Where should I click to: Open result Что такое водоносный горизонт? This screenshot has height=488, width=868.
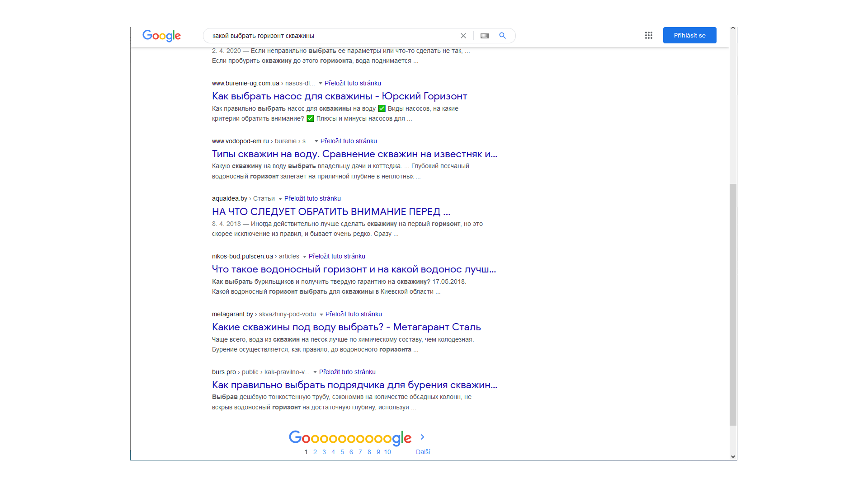pos(354,269)
